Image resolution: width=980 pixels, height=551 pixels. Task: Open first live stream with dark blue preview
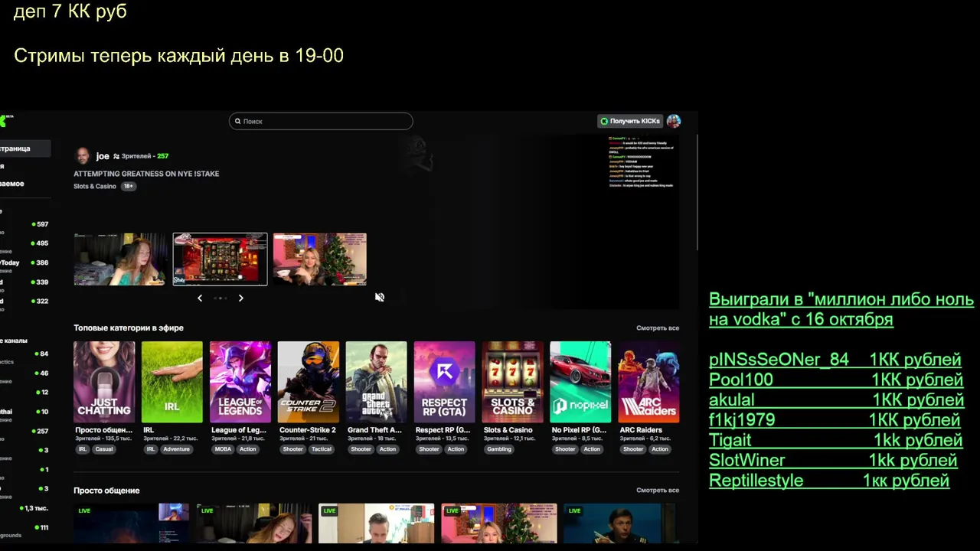click(132, 523)
